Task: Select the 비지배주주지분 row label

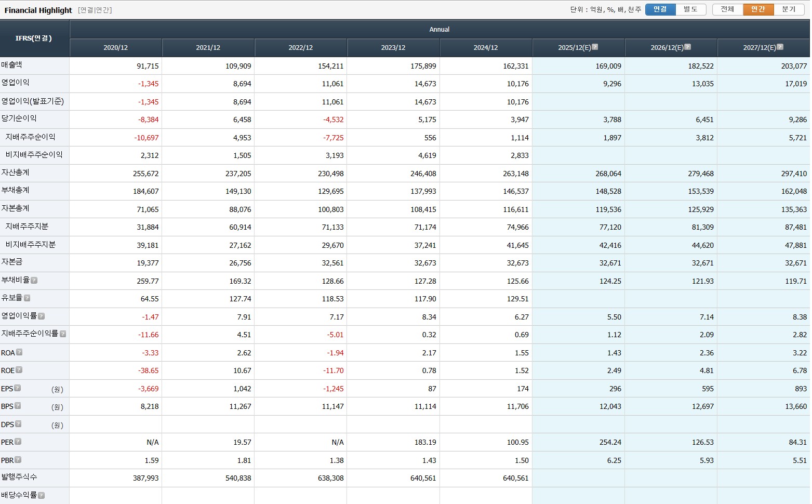Action: (30, 244)
